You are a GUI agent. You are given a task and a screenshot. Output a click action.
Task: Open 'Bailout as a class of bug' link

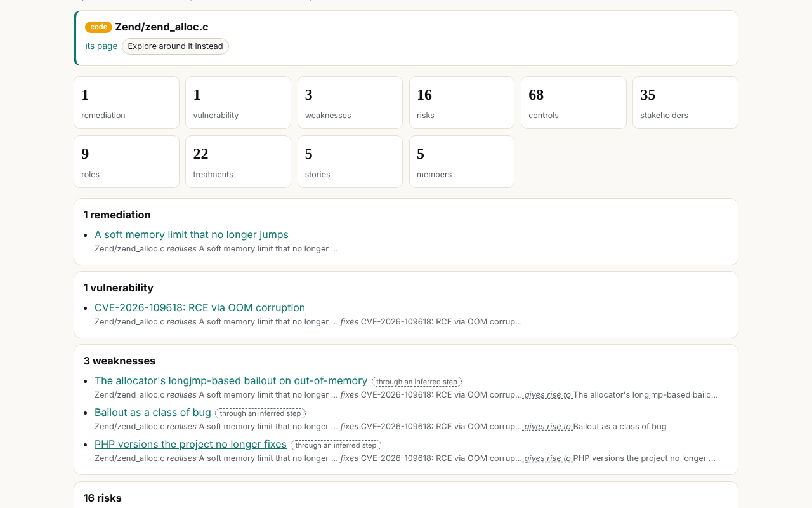(153, 412)
